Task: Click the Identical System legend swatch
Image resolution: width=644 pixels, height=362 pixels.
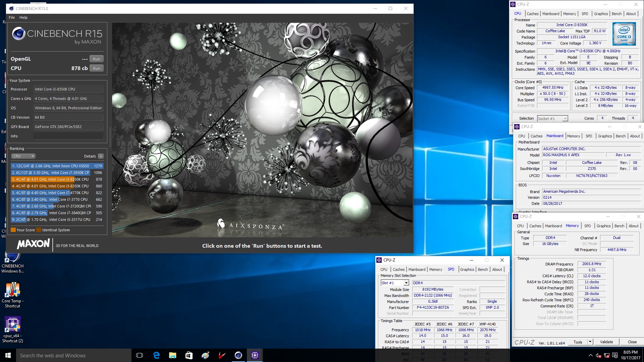Action: coord(39,230)
